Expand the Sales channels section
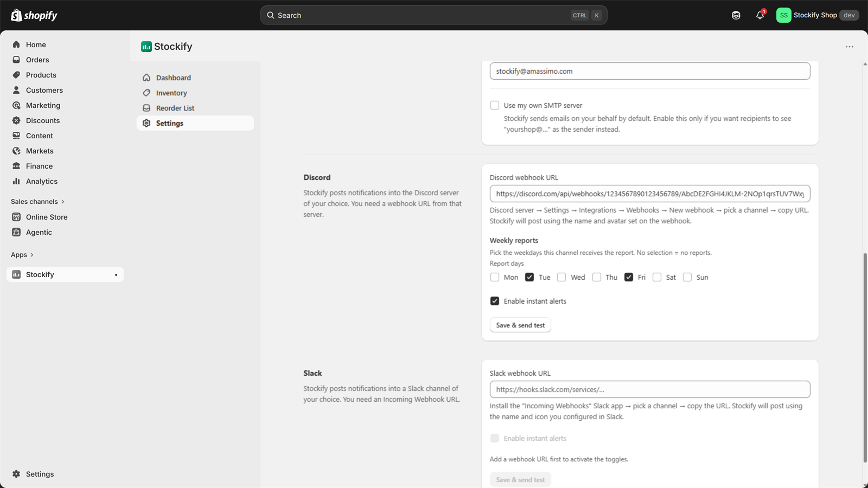The height and width of the screenshot is (488, 868). (x=38, y=202)
